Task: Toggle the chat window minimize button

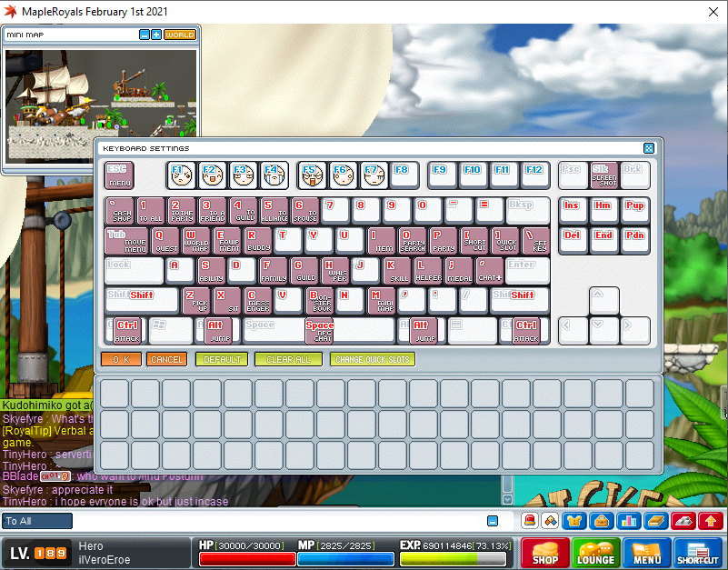Action: click(493, 521)
